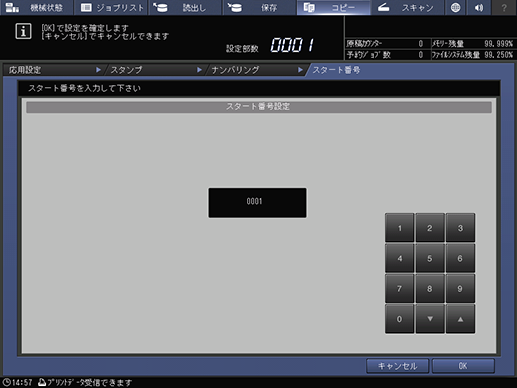Viewport: 517px width, 388px height.
Task: Select the スキャン scan tab
Action: click(407, 7)
